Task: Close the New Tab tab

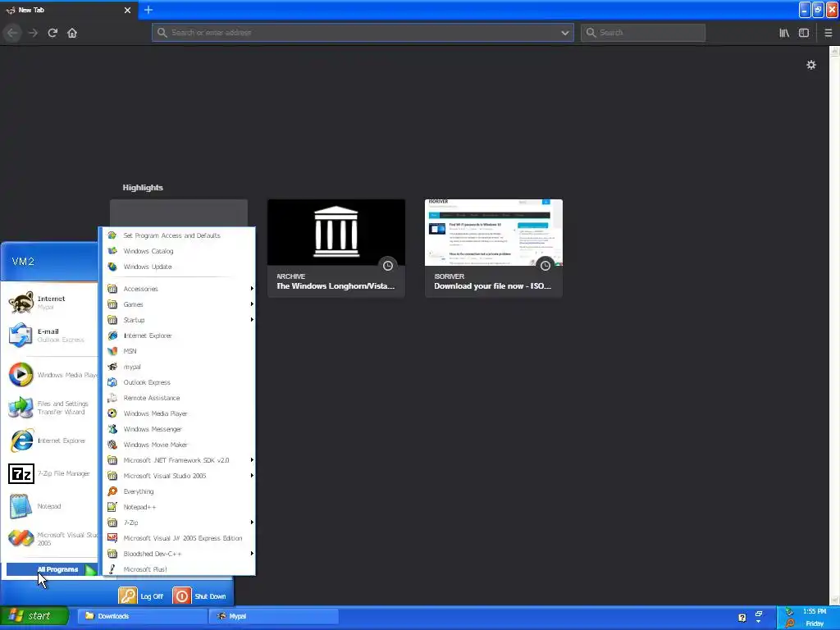Action: 127,10
